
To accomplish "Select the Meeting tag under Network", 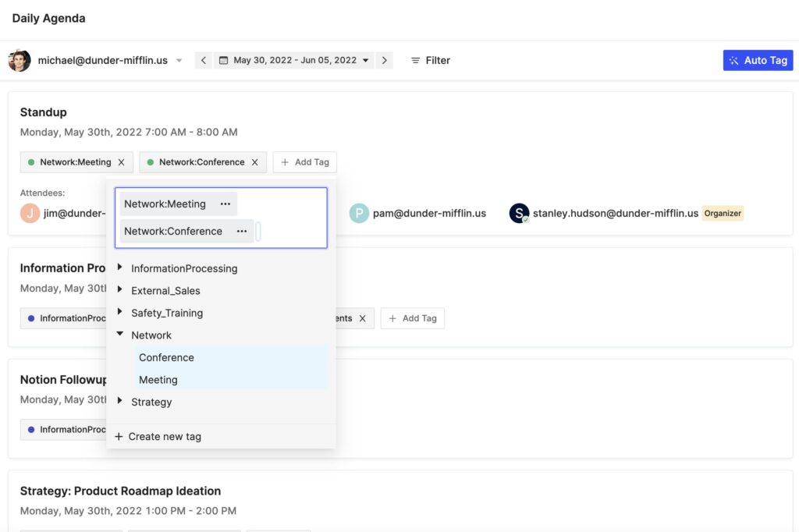I will coord(158,380).
